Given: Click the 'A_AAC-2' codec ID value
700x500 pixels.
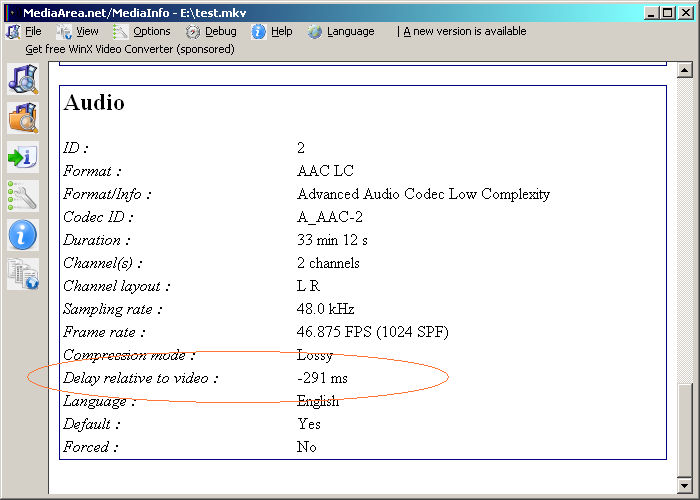Looking at the screenshot, I should [330, 217].
